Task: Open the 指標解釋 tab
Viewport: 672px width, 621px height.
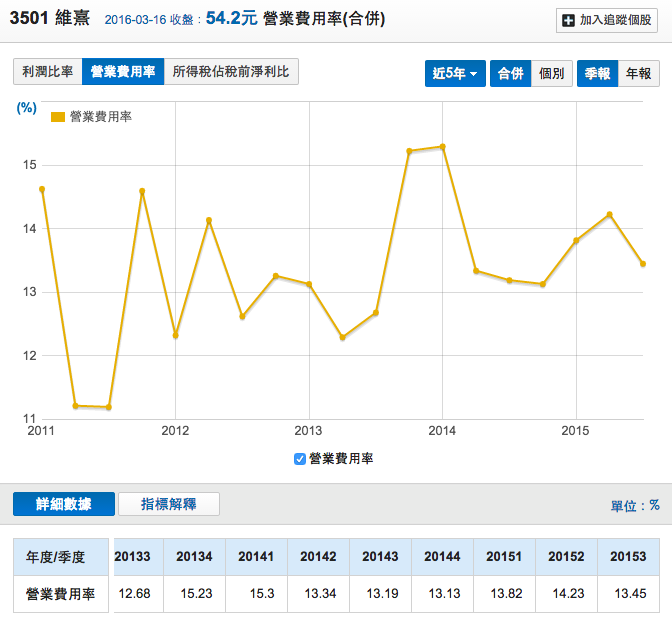Action: tap(168, 504)
